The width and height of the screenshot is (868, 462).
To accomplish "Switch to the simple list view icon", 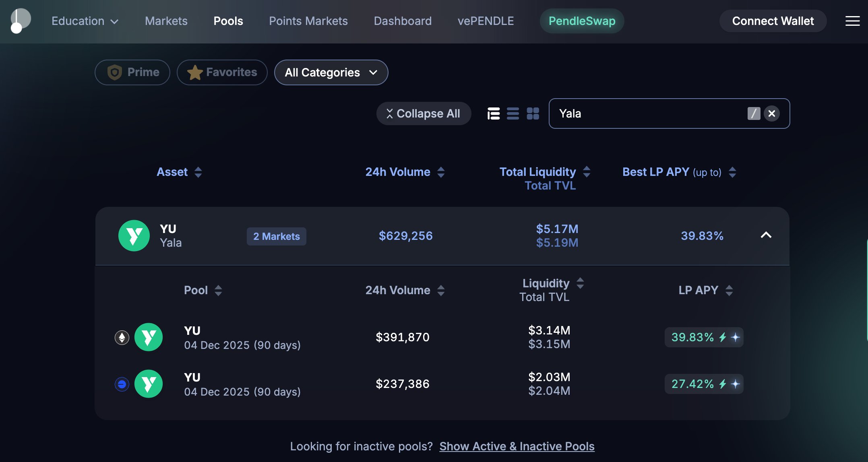I will point(513,114).
